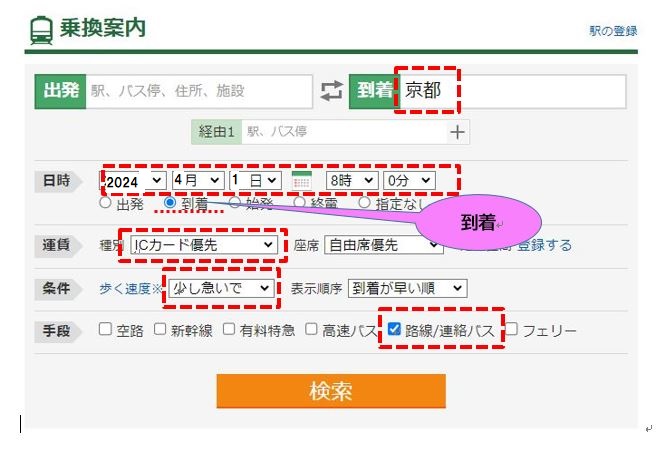Swap departure and arrival stations icon

[331, 91]
